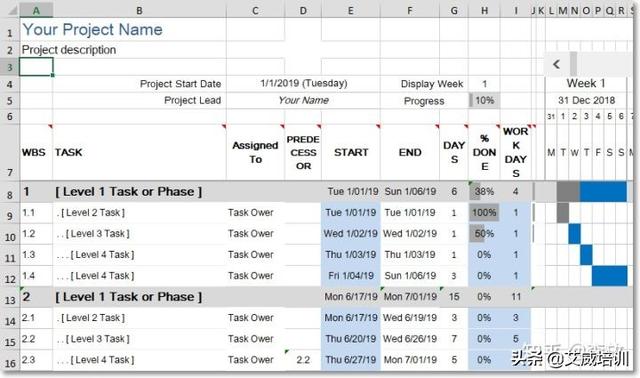Click the Your Name project lead cell

(304, 100)
